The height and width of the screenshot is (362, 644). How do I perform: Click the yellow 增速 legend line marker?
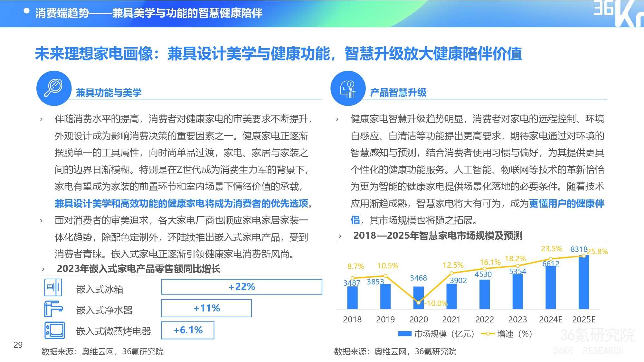tap(488, 334)
